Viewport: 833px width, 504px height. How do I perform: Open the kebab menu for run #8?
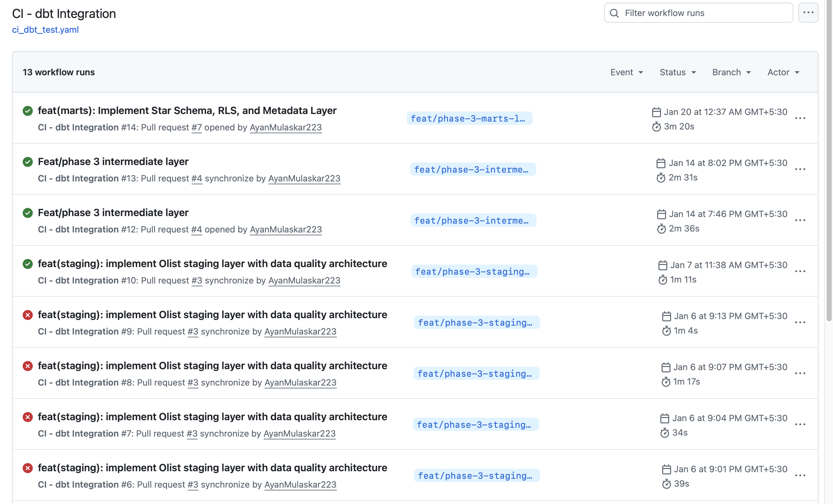tap(800, 374)
